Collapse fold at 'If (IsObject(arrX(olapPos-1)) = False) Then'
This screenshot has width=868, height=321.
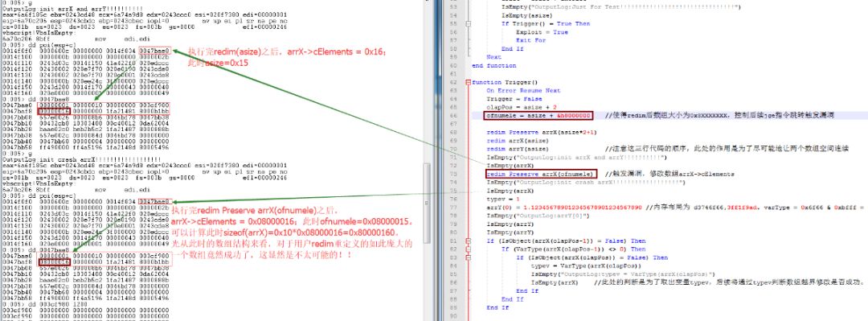point(469,241)
